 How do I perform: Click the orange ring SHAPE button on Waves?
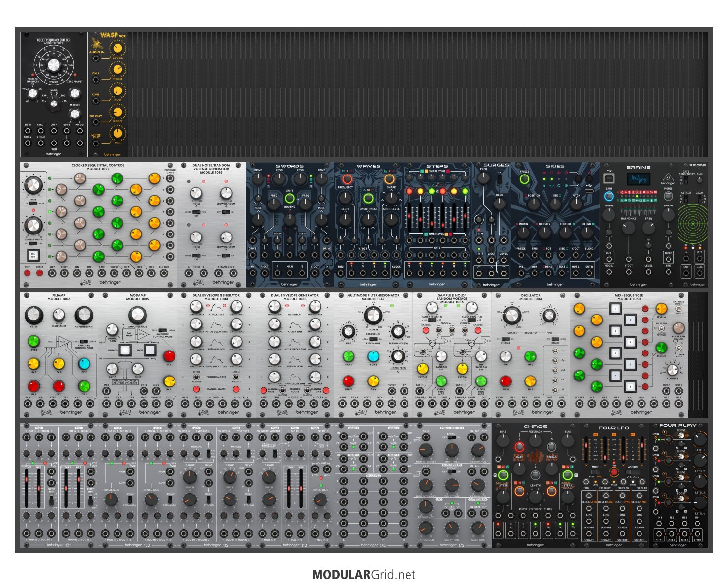(x=389, y=179)
